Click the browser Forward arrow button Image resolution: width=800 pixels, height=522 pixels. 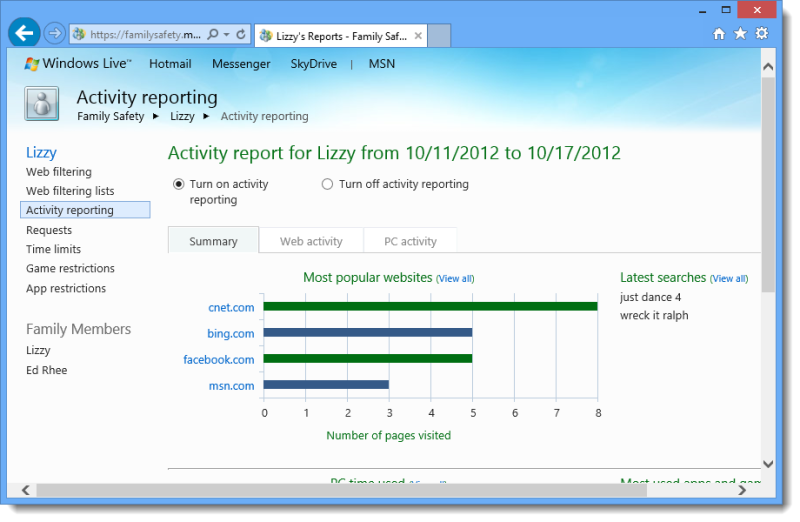click(55, 34)
